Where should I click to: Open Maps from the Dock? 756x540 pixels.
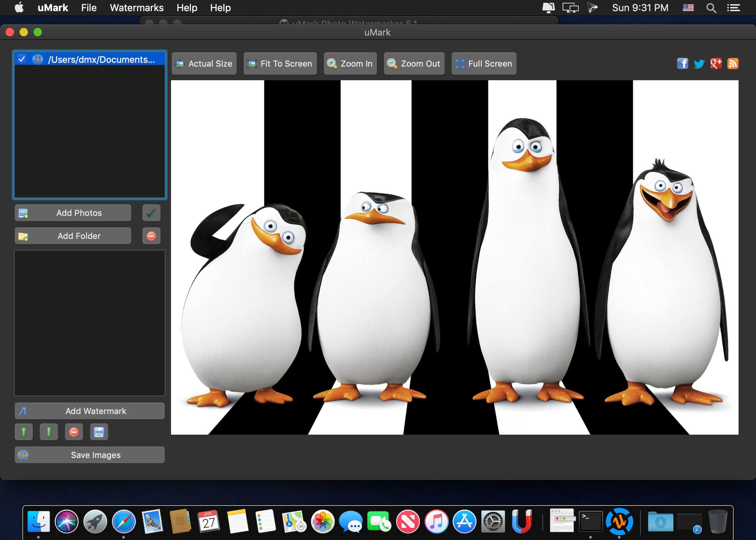pos(294,522)
